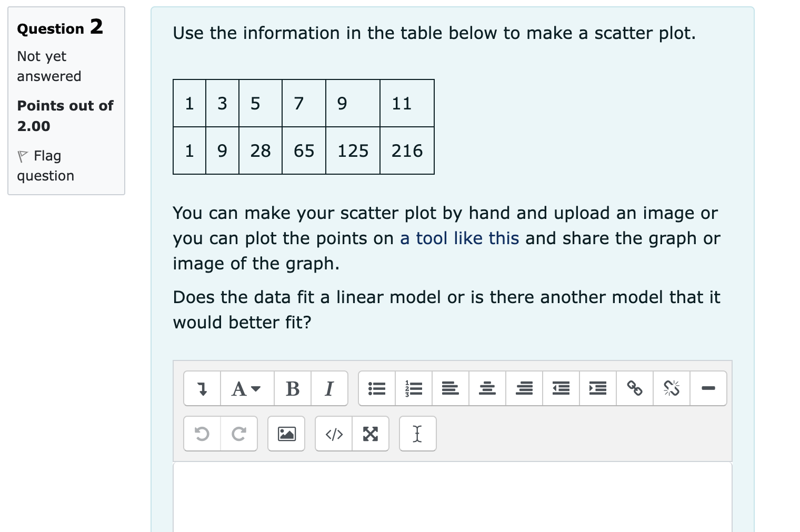Screen dimensions: 800x532
Task: Remove a hyperlink with unlink
Action: [672, 388]
